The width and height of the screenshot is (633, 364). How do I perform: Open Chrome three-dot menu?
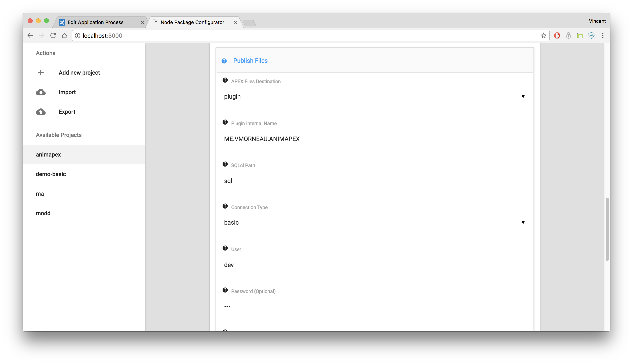click(x=603, y=35)
